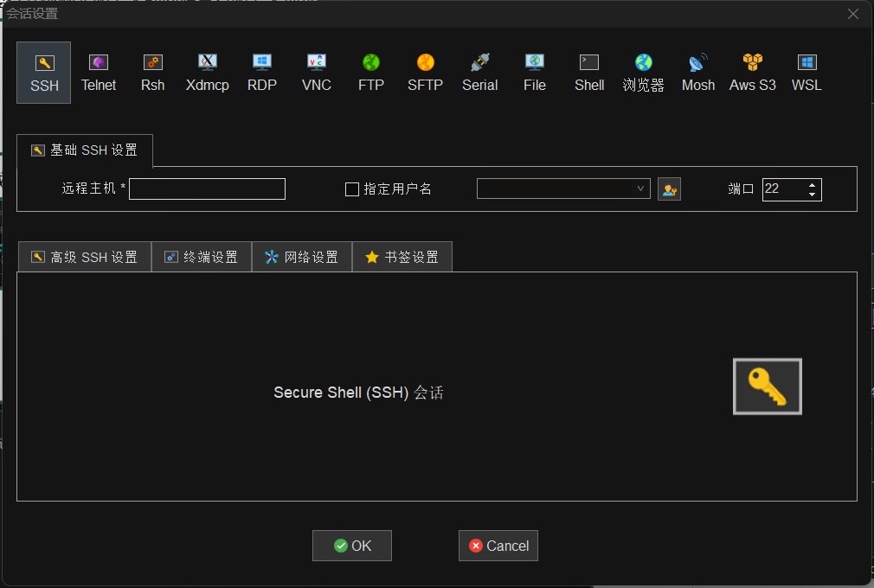Open the 书签设置 tab
The image size is (874, 588).
(x=402, y=257)
